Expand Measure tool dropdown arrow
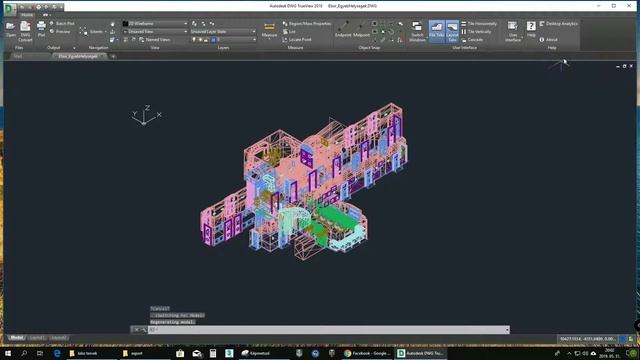 coord(269,40)
